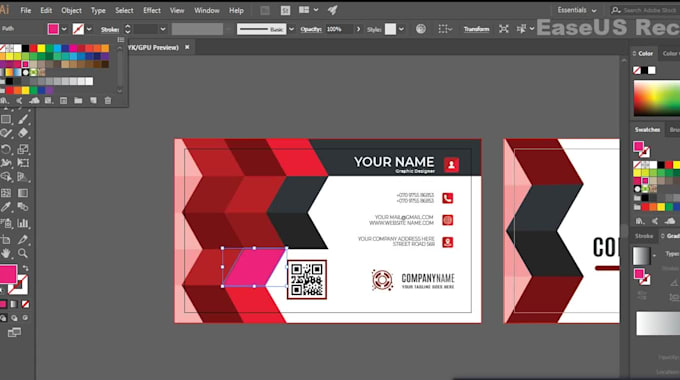Select the Slice tool

[x=23, y=239]
